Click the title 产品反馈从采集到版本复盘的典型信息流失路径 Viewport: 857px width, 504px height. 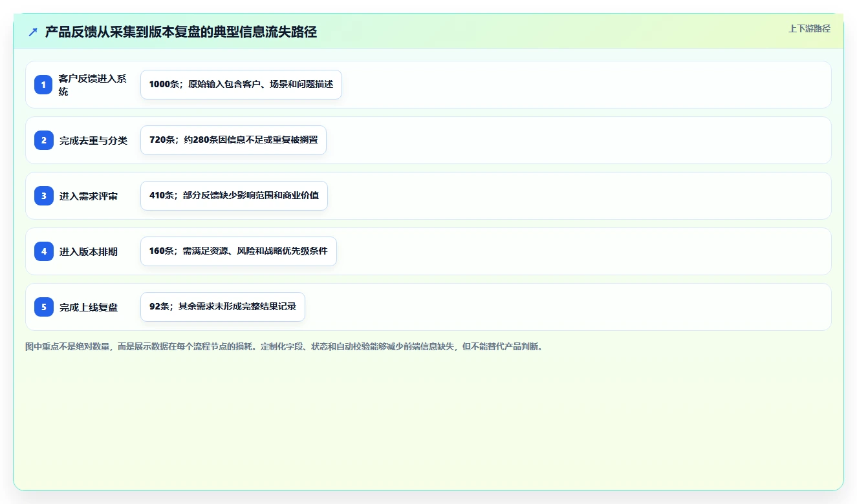pyautogui.click(x=181, y=32)
